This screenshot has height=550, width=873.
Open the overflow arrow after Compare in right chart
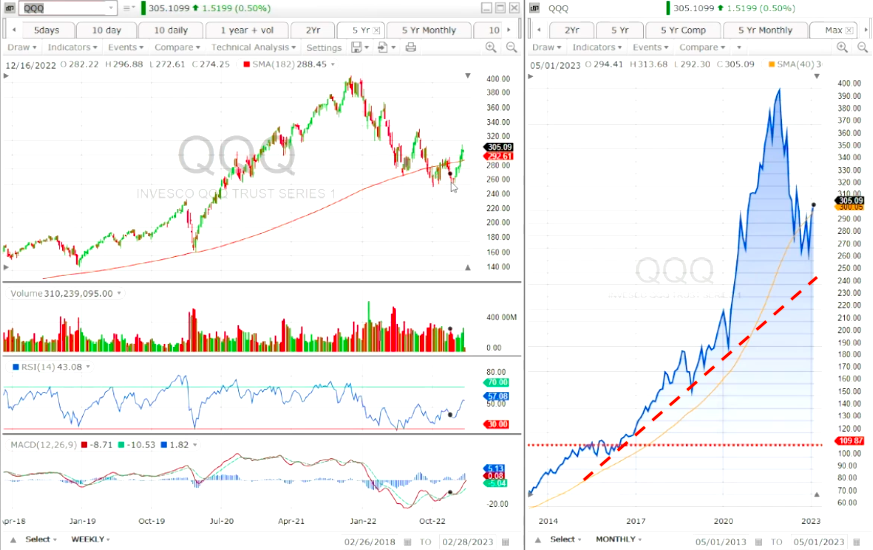pyautogui.click(x=739, y=48)
